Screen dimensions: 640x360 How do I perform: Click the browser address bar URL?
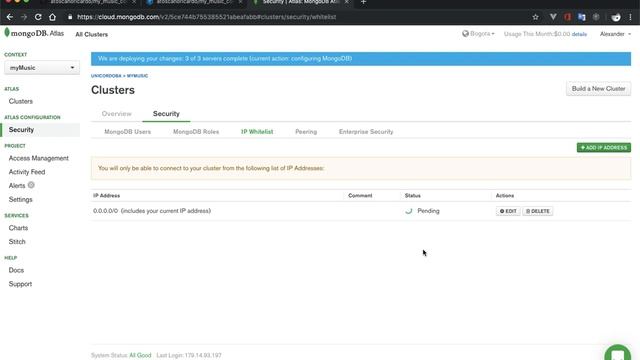point(207,17)
